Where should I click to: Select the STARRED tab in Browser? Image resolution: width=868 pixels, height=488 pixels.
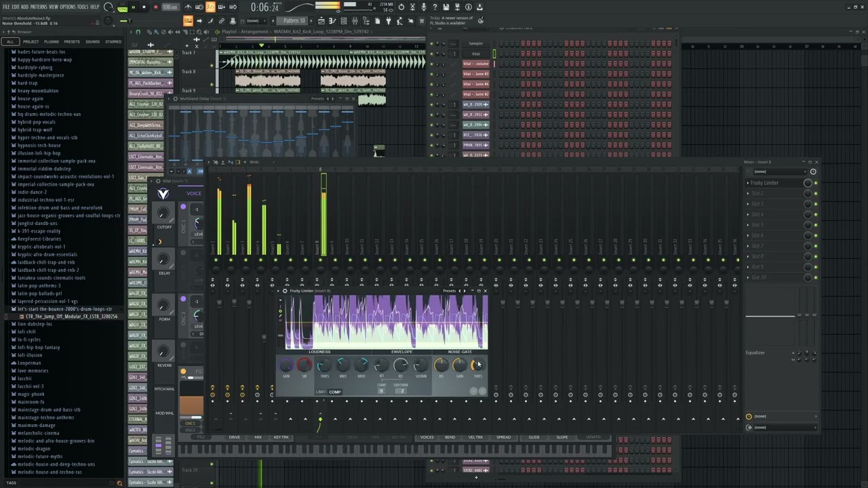113,41
